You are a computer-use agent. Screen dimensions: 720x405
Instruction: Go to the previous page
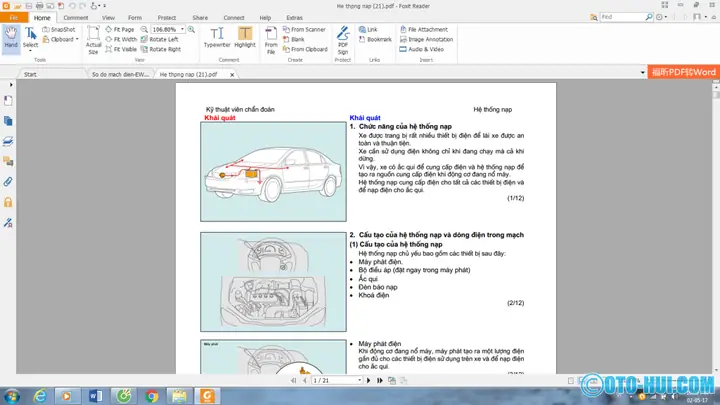[304, 380]
